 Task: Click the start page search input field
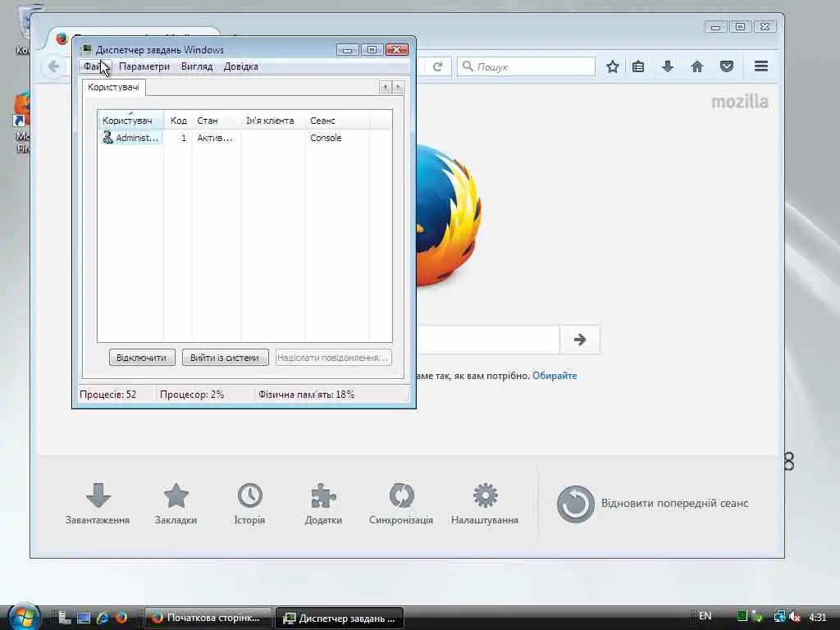pos(488,339)
